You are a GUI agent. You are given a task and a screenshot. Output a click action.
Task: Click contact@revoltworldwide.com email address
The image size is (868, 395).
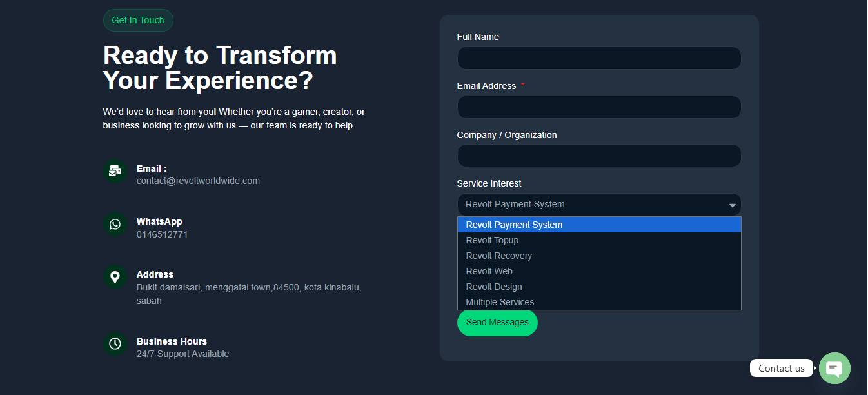(x=198, y=181)
